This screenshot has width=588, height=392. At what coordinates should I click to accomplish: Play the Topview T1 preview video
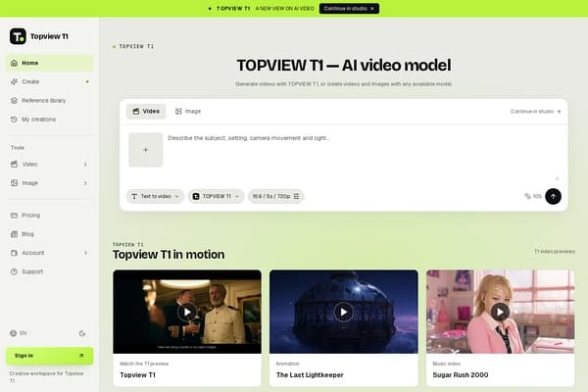[x=187, y=312]
